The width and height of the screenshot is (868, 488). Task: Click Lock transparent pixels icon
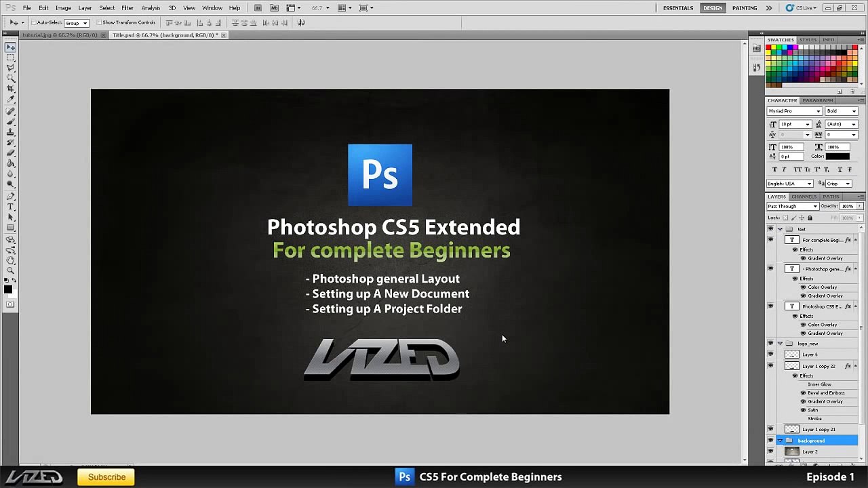[x=785, y=218]
